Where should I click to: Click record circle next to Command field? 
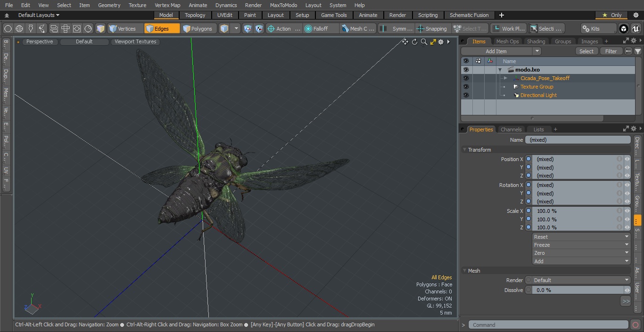(x=636, y=325)
